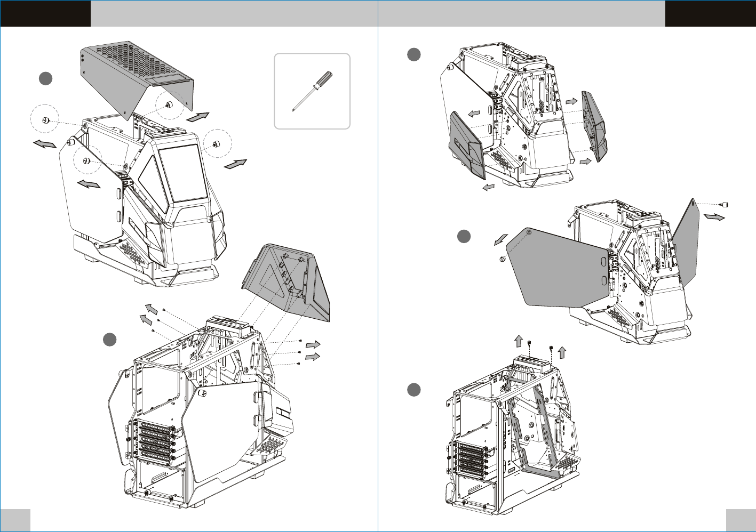Click the gray page number box at bottom-left
This screenshot has width=756, height=532.
[15, 520]
